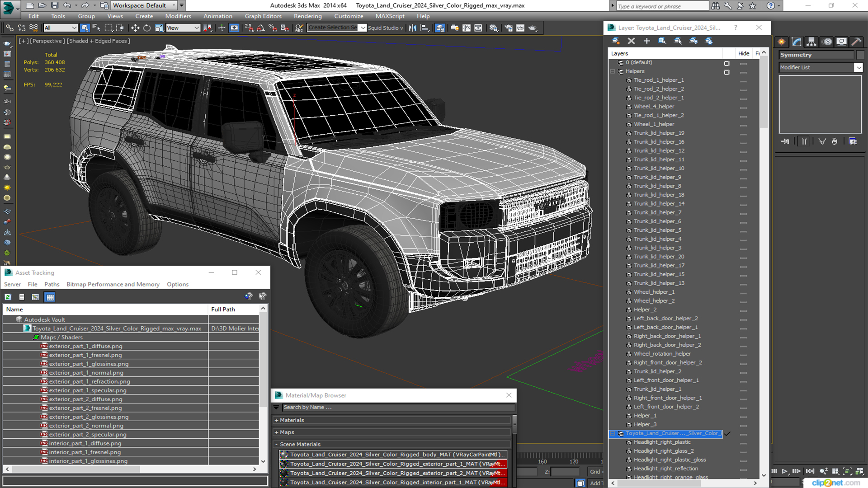Select the Select and Rotate tool
The image size is (868, 488).
click(146, 28)
